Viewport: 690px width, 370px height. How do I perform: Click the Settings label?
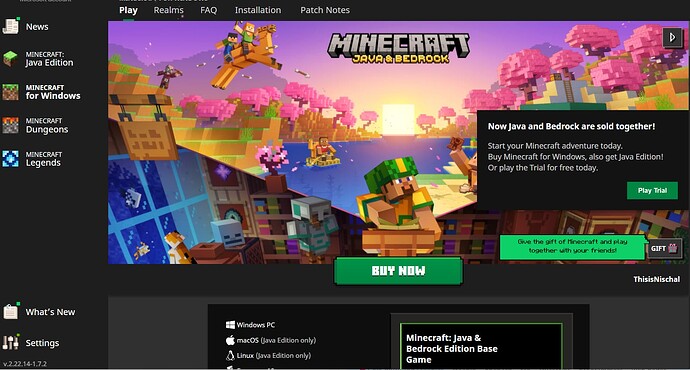(42, 343)
